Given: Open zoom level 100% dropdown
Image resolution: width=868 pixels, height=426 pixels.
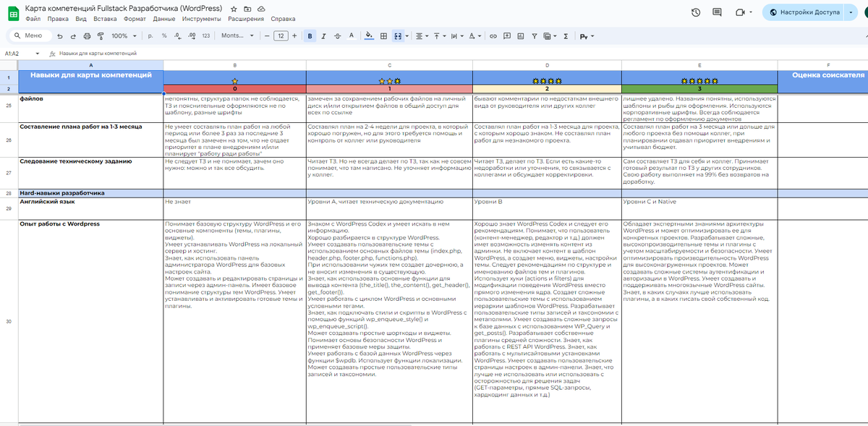Looking at the screenshot, I should (124, 35).
